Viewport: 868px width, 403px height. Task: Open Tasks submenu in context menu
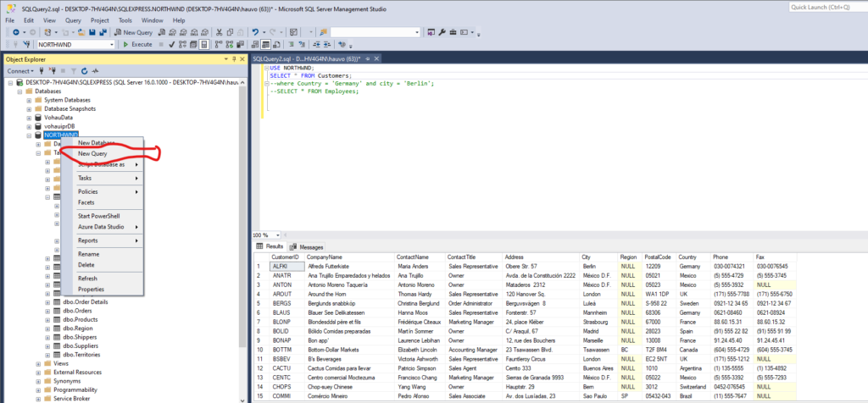coord(103,178)
